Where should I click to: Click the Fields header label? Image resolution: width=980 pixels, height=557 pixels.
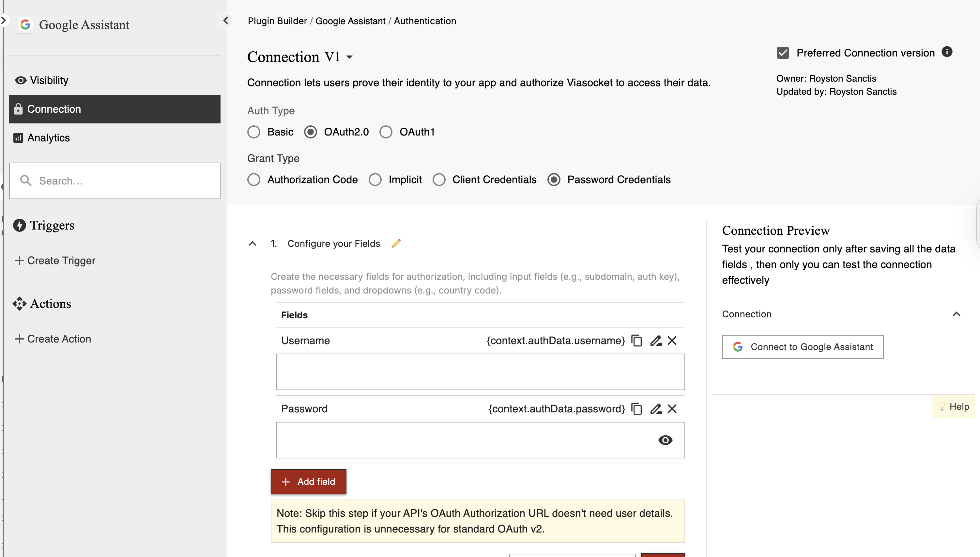[294, 315]
